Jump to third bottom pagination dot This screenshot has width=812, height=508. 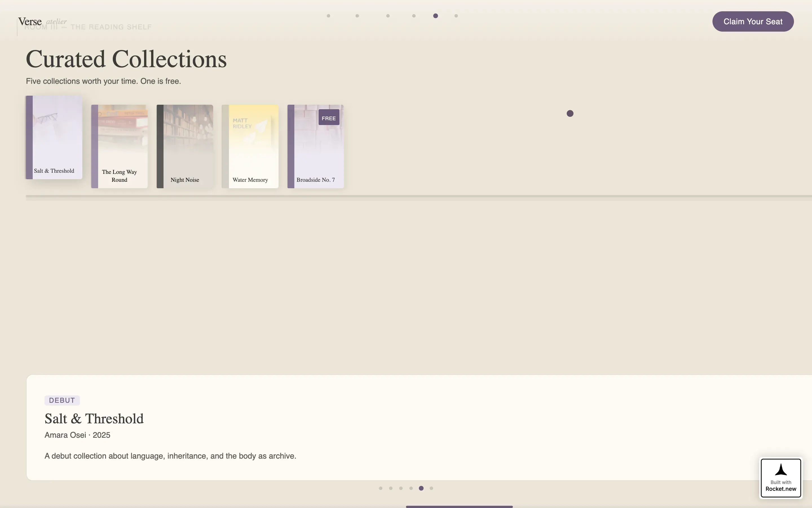coord(401,488)
